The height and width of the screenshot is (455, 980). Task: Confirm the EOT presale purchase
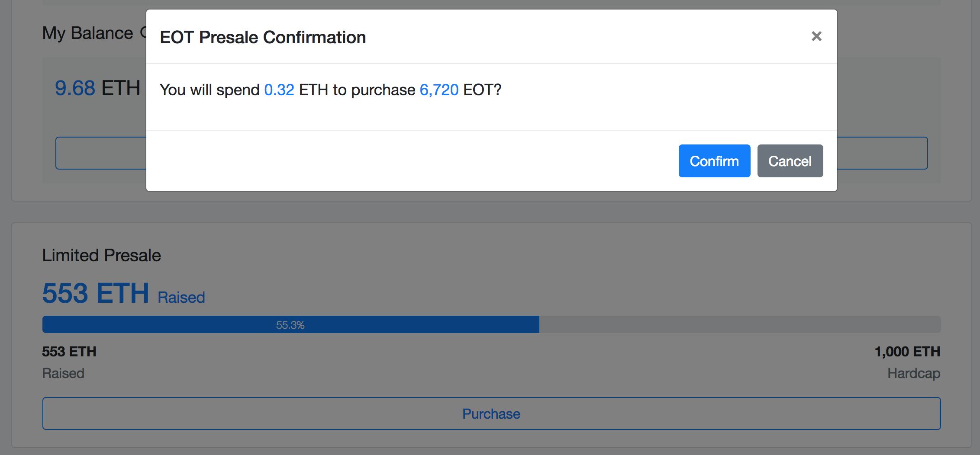[714, 161]
